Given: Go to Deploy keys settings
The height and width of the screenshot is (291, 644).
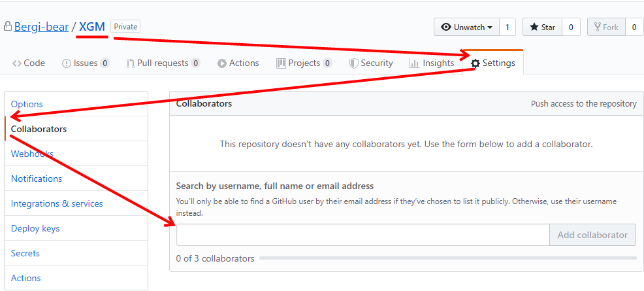Looking at the screenshot, I should click(x=35, y=228).
